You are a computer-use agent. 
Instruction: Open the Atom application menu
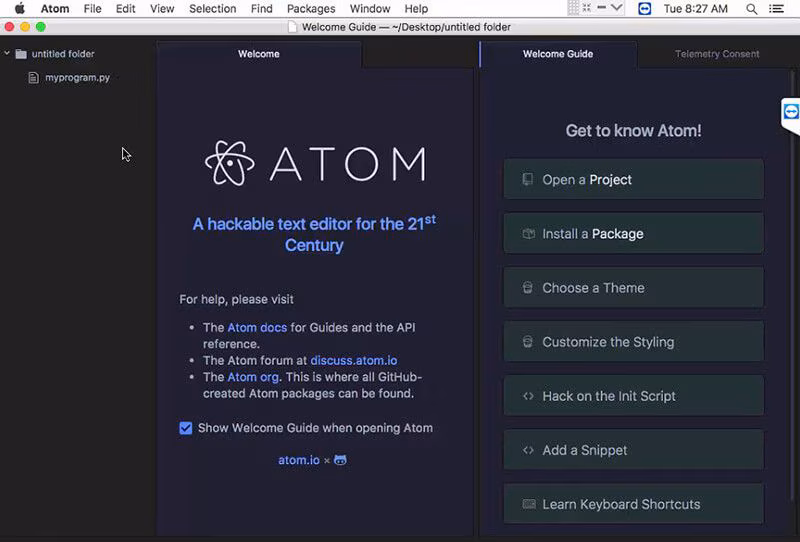[x=55, y=9]
